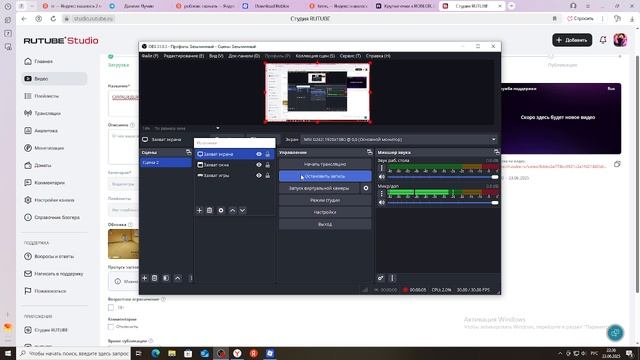Move selected source down
Viewport: 640px width, 360px height.
tap(242, 210)
